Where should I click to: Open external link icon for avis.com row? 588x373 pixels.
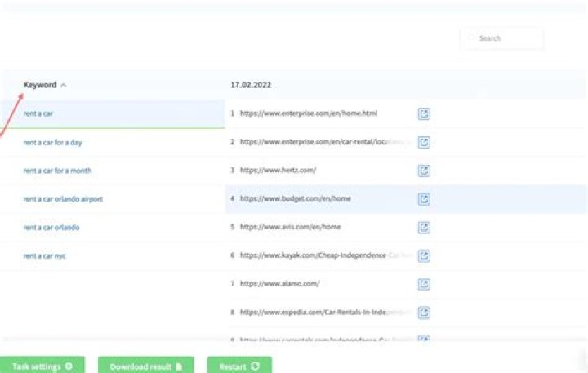424,228
